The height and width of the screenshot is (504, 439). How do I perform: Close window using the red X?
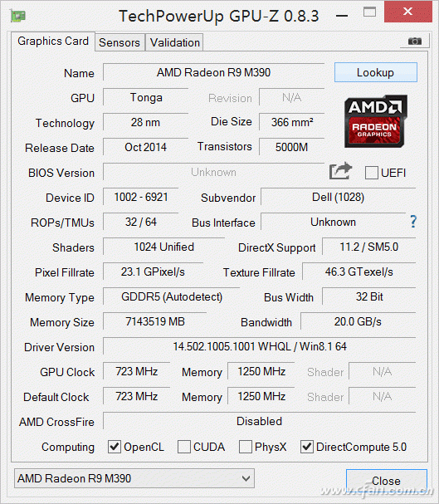407,12
